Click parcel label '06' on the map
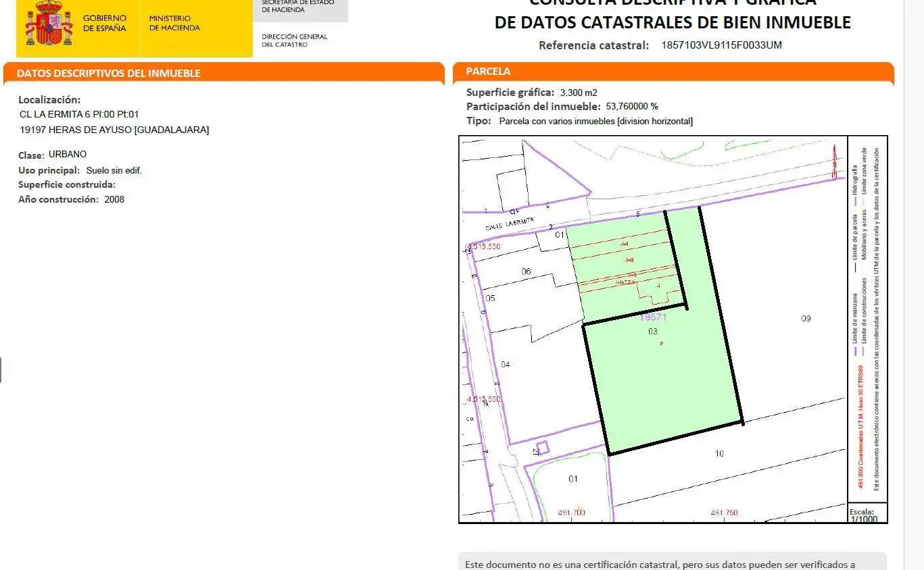Screen dimensions: 924x570 pyautogui.click(x=526, y=271)
